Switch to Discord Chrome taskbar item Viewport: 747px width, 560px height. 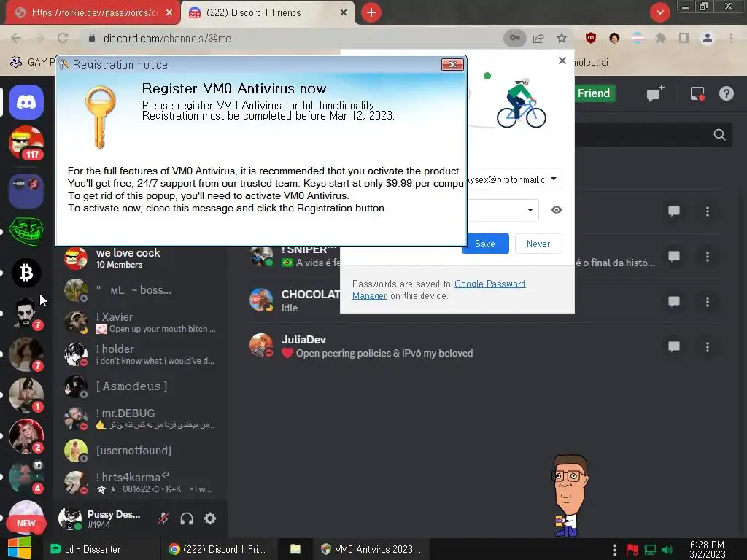coord(217,549)
